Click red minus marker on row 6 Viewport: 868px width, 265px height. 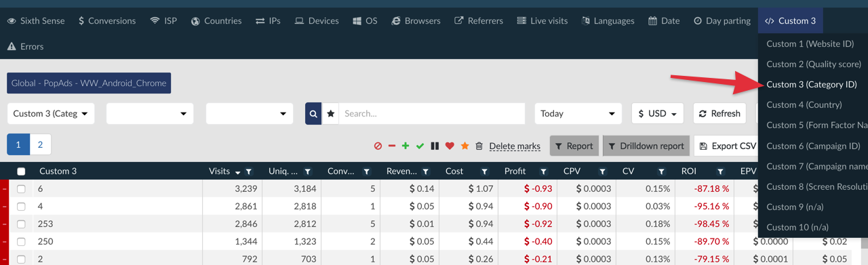click(x=3, y=188)
